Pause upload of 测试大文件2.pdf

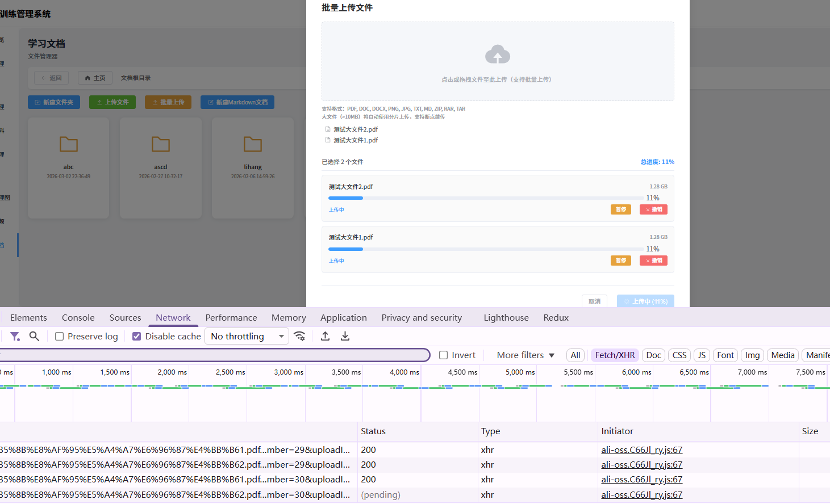(x=620, y=209)
